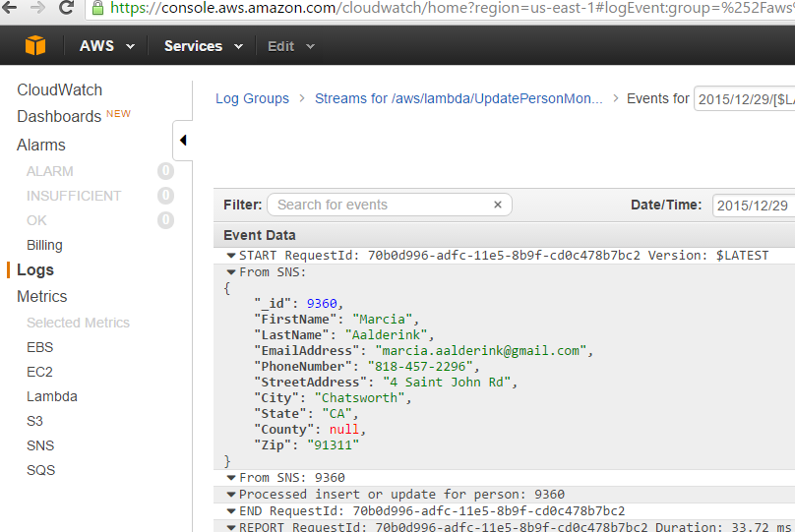Expand the END RequestId log row
The height and width of the screenshot is (532, 795).
coord(231,511)
